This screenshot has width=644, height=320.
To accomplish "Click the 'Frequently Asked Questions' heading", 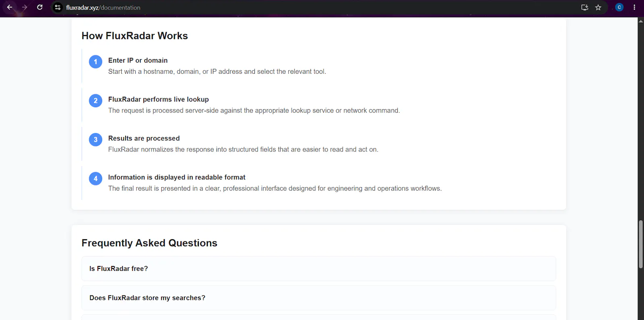I will 149,243.
